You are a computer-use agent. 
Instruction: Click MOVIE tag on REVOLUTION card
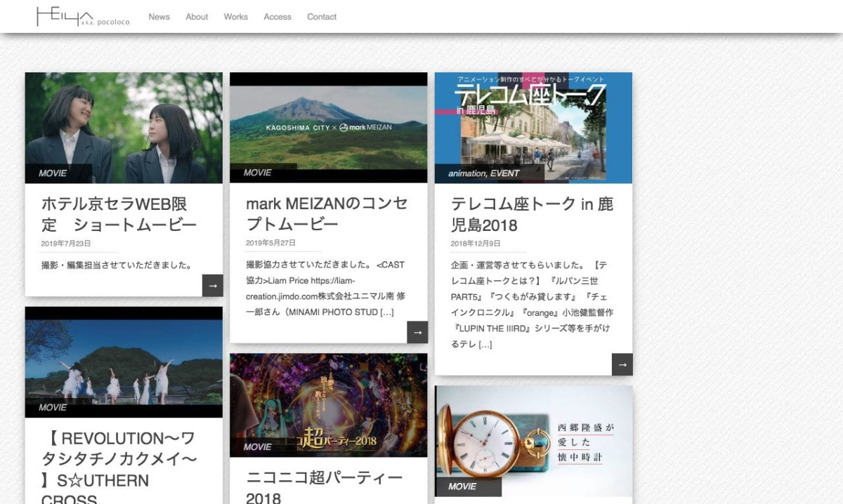click(53, 408)
